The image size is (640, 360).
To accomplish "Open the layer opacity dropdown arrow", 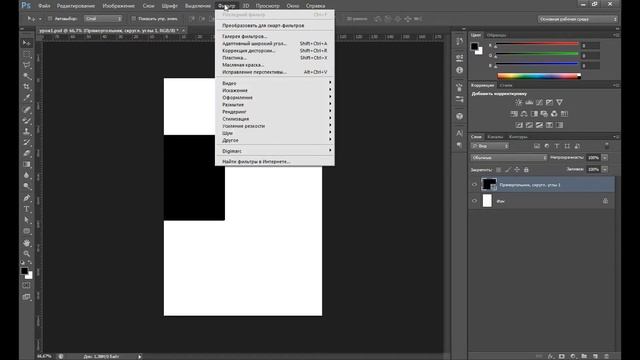I will 605,158.
